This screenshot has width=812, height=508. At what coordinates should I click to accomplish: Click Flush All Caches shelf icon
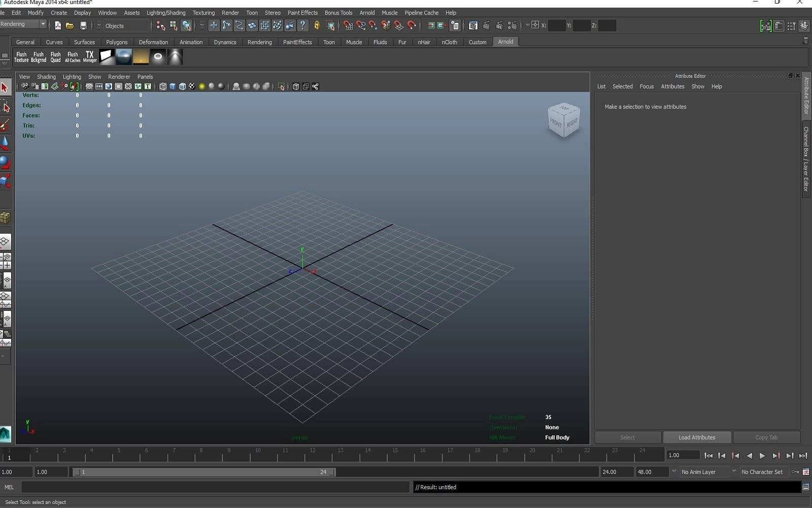tap(73, 57)
